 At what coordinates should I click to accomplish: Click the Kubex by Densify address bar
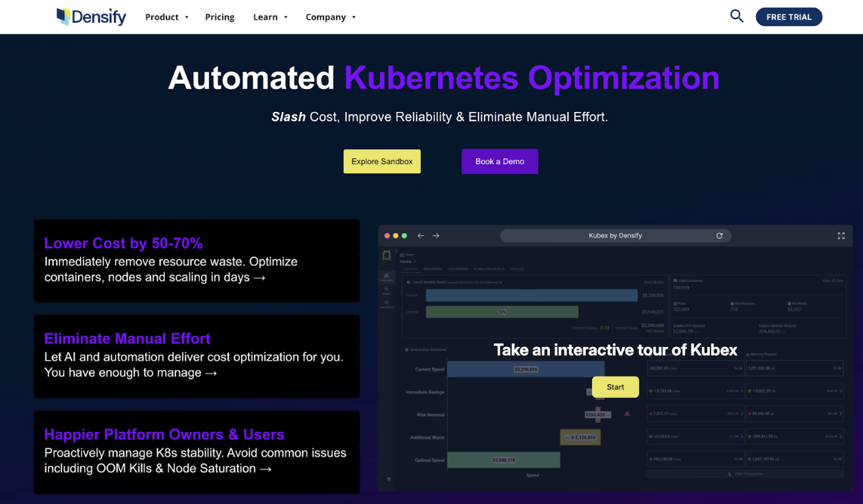pos(615,236)
